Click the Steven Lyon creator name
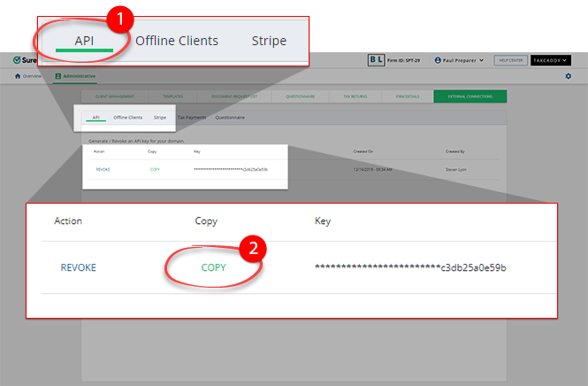This screenshot has height=386, width=588. [x=456, y=169]
